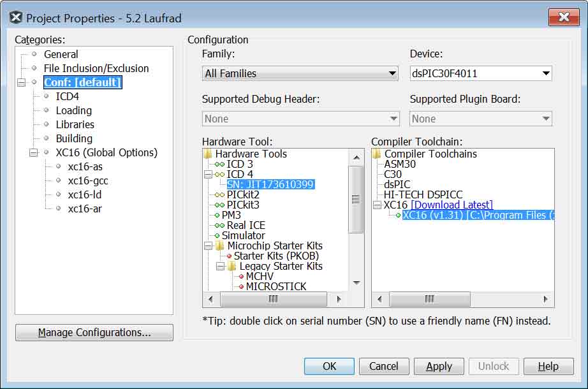Image resolution: width=588 pixels, height=389 pixels.
Task: Click the green dot beside XC16 (v1.31)
Action: pos(398,216)
